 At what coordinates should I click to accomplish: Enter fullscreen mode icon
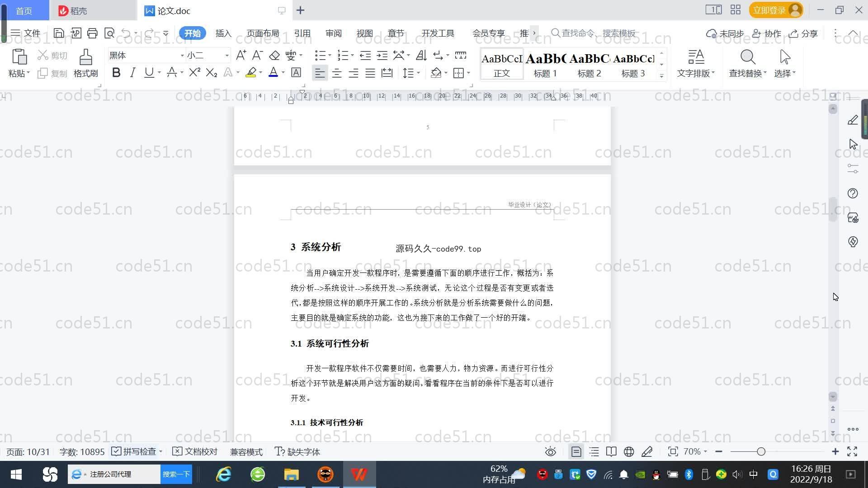point(852,451)
